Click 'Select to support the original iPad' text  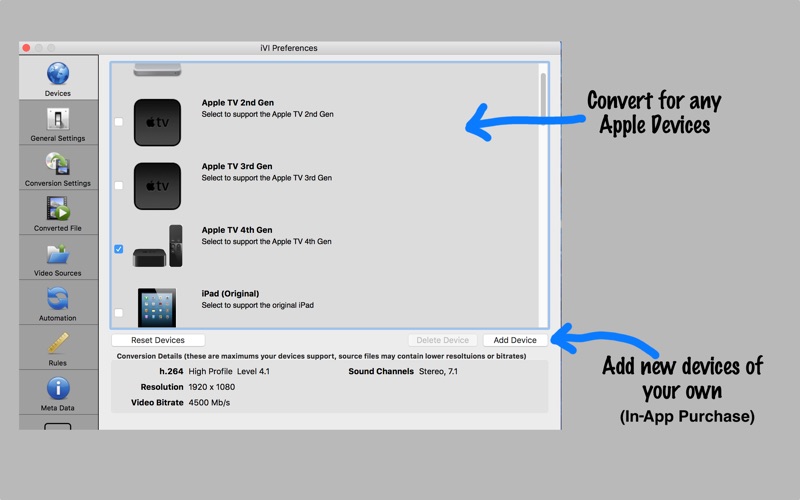pyautogui.click(x=258, y=305)
